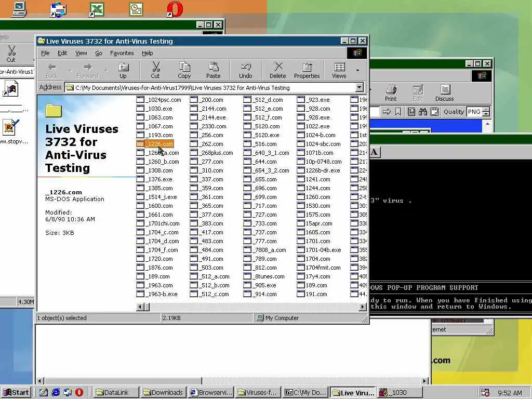Switch to Downloads taskbar button
Screen dimensions: 532x399
pos(163,393)
